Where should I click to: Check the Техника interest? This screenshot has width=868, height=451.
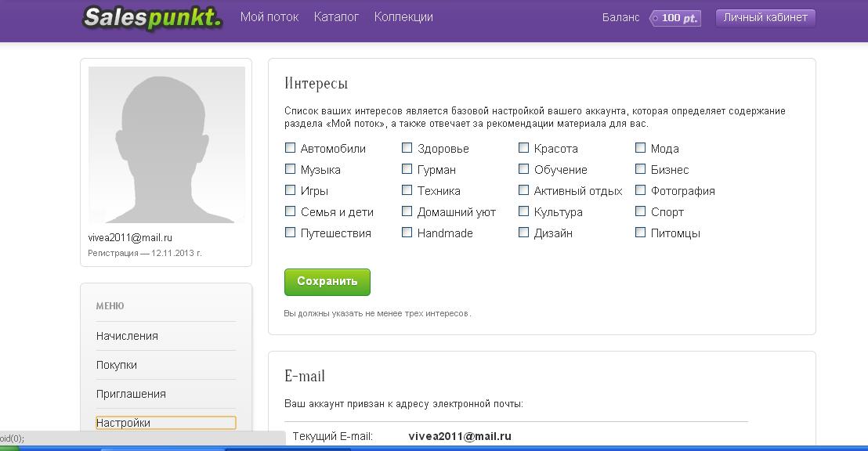[x=407, y=189]
